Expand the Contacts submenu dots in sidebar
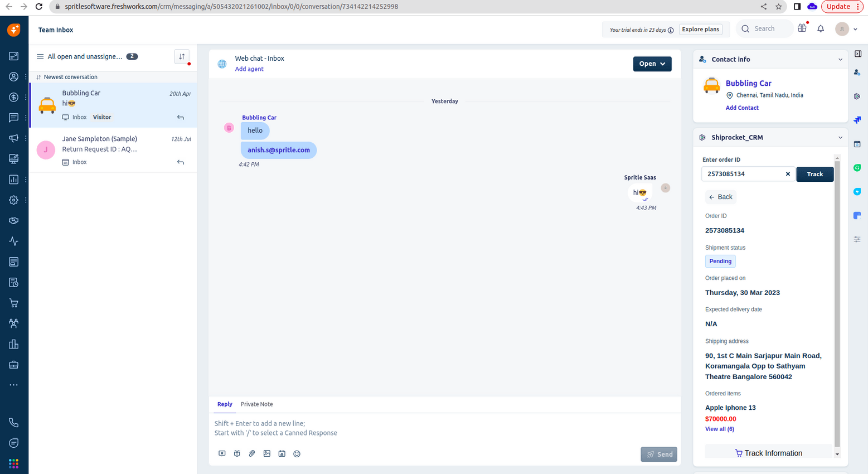Screen dimensions: 868x474 (x=26, y=77)
